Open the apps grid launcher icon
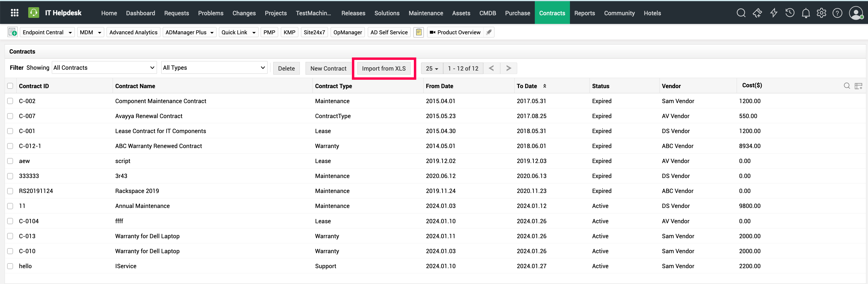This screenshot has width=868, height=284. [14, 13]
